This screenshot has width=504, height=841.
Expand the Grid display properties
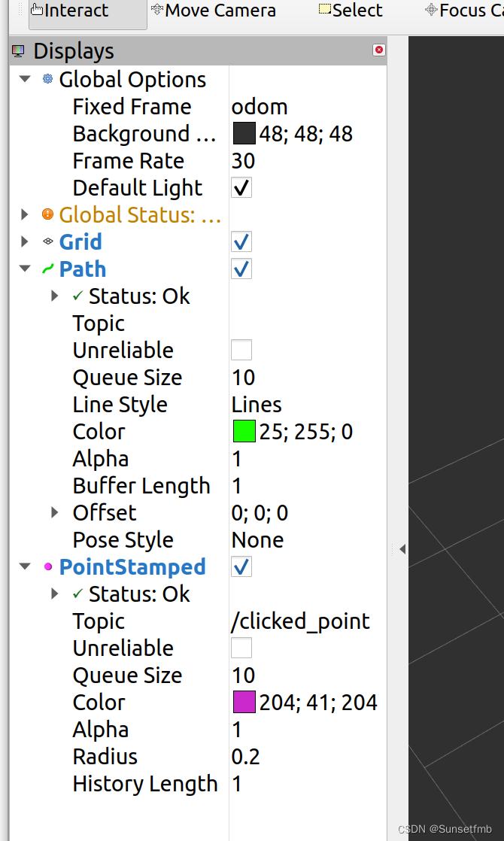pyautogui.click(x=25, y=241)
